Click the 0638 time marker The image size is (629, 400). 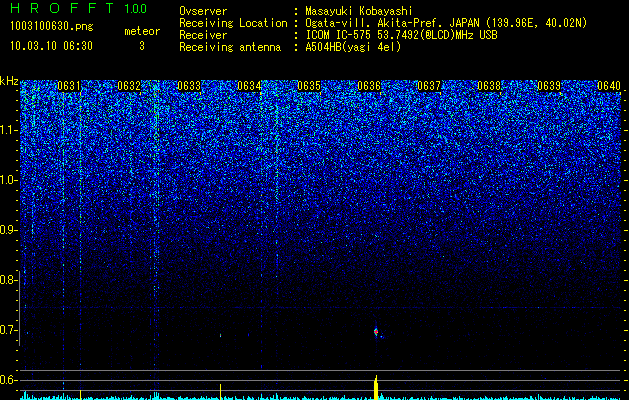tap(489, 86)
